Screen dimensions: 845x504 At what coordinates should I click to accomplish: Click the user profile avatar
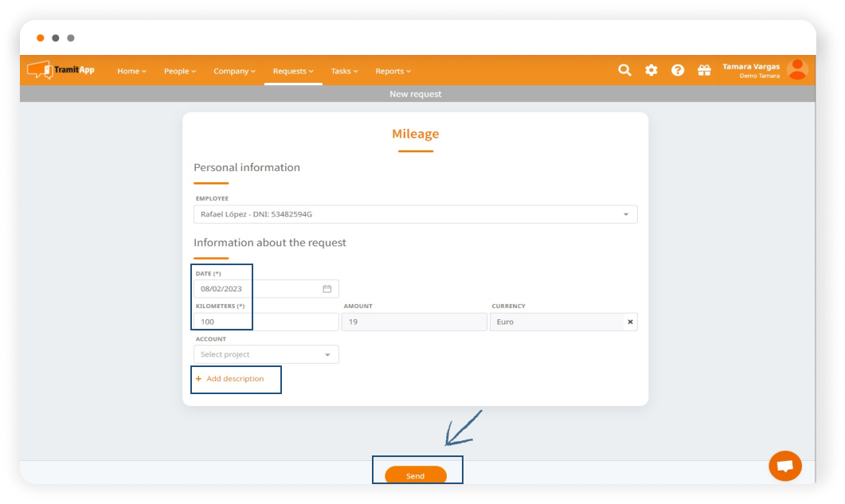coord(796,70)
